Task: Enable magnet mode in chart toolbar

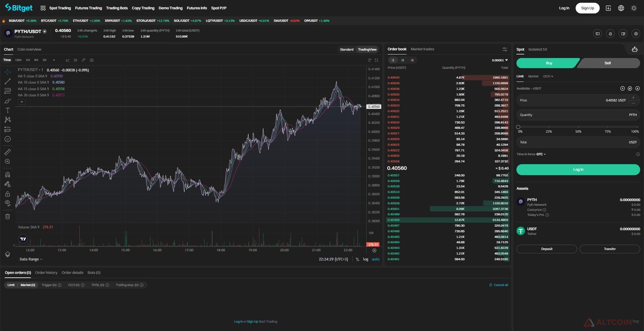Action: [8, 175]
